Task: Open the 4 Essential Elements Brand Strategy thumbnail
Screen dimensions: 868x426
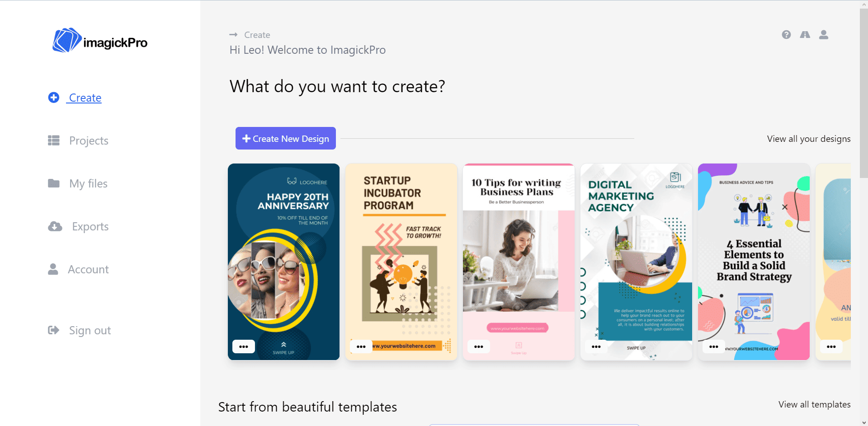Action: 754,261
